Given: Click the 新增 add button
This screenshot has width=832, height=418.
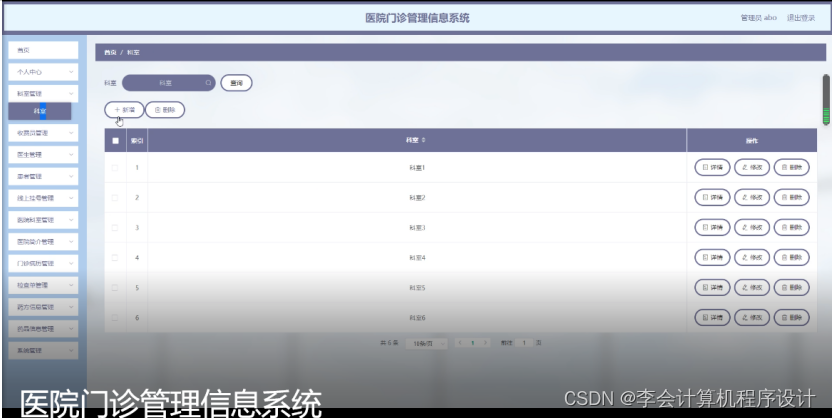Looking at the screenshot, I should [124, 110].
